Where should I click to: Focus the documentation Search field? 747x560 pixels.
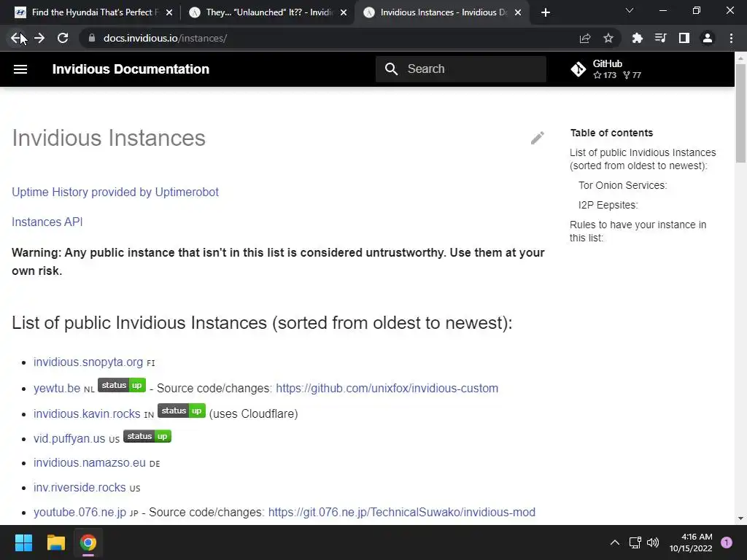coord(461,69)
